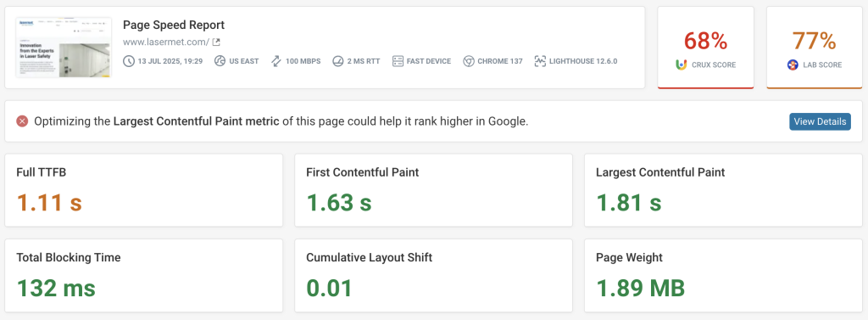The width and height of the screenshot is (868, 320).
Task: Click the CHROME 137 label
Action: [x=500, y=61]
